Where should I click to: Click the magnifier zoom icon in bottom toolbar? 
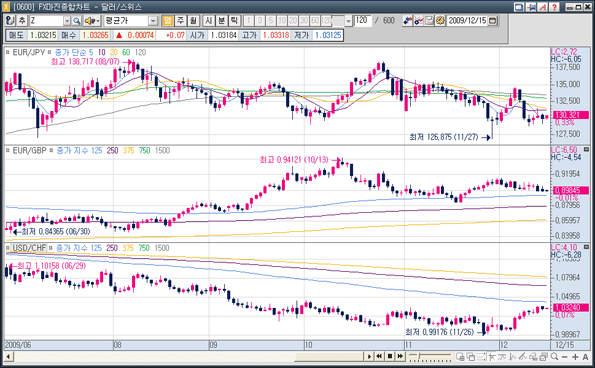coord(554,357)
